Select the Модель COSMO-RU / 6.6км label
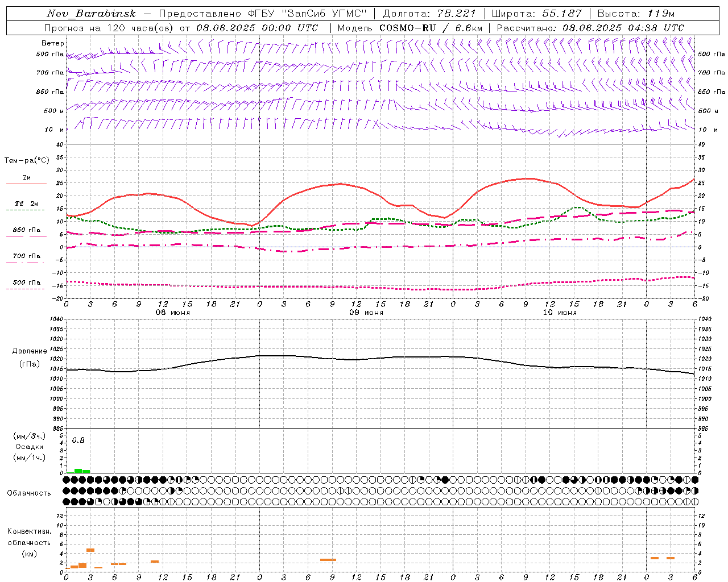Image resolution: width=728 pixels, height=582 pixels. click(x=410, y=28)
